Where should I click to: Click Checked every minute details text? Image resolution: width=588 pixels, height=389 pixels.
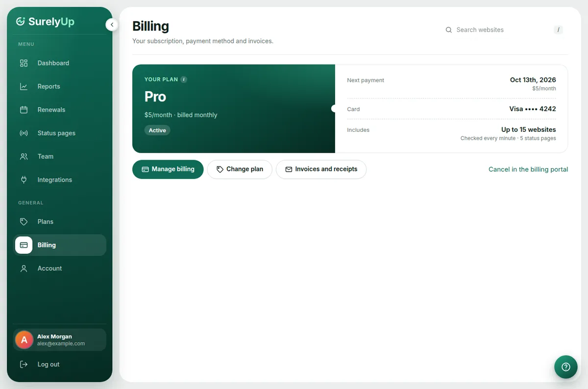508,139
